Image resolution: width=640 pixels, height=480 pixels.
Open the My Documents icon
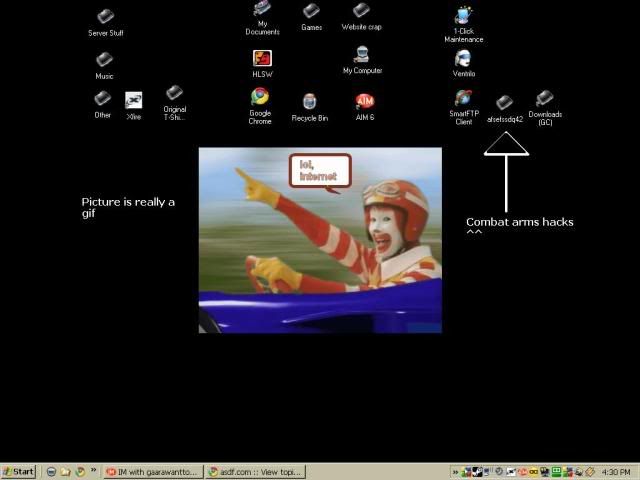click(x=262, y=18)
